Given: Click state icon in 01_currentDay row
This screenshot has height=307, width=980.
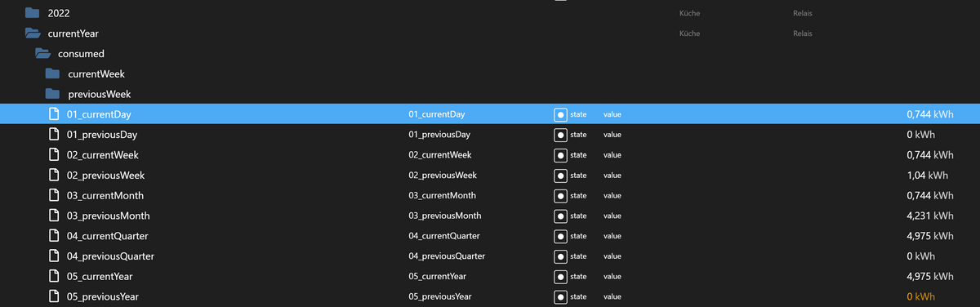Looking at the screenshot, I should (560, 114).
